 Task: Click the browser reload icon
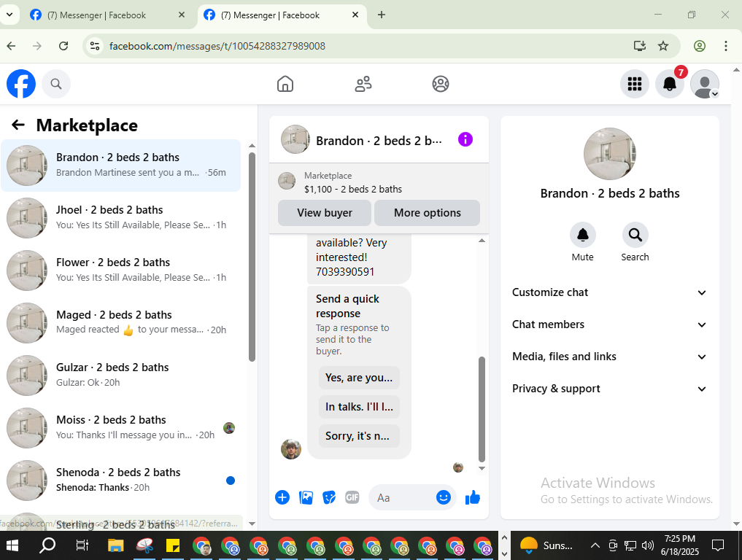[x=63, y=46]
